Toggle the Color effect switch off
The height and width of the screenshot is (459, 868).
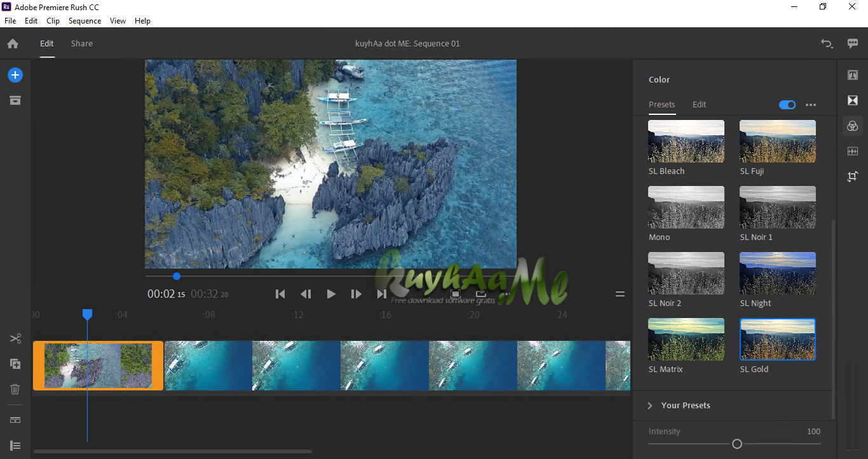[x=787, y=105]
